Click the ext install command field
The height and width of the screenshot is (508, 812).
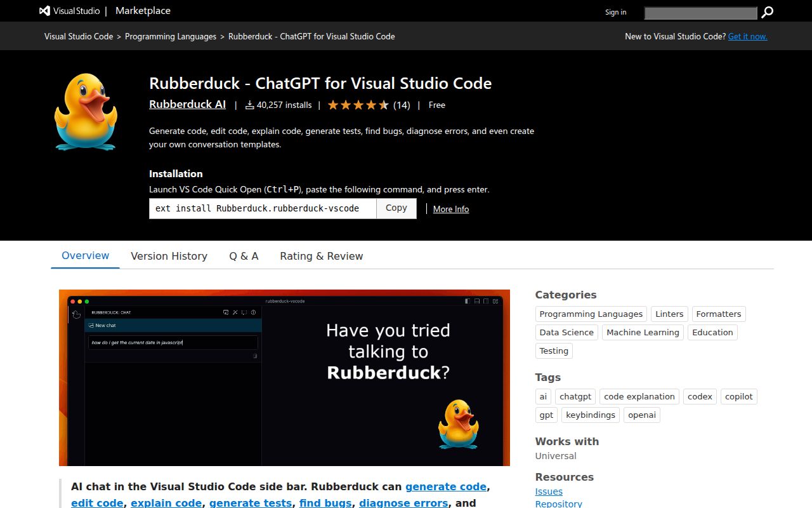click(263, 208)
